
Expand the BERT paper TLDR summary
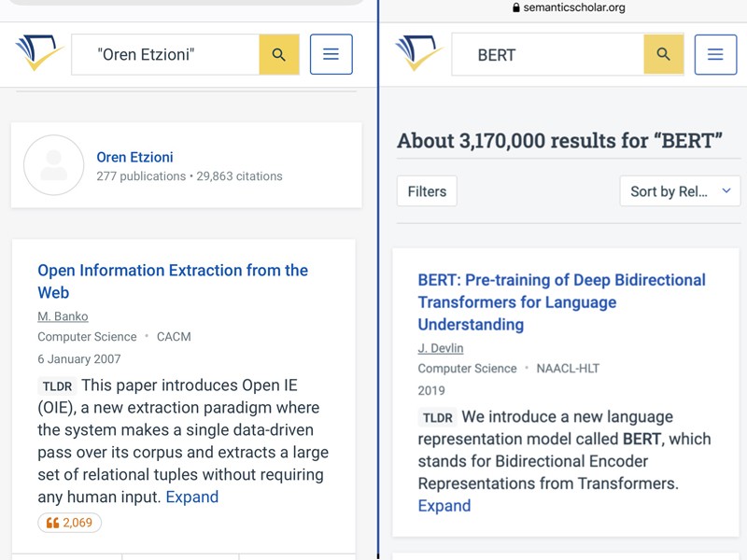(x=444, y=506)
